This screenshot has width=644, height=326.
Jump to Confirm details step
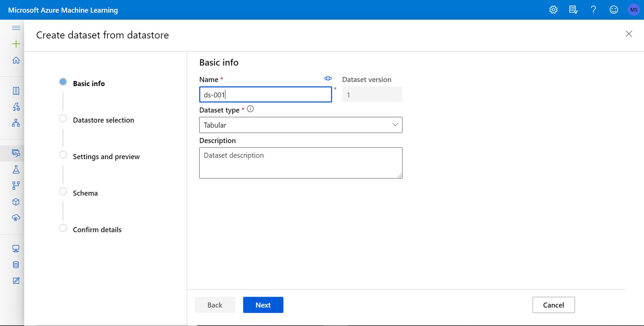point(97,230)
